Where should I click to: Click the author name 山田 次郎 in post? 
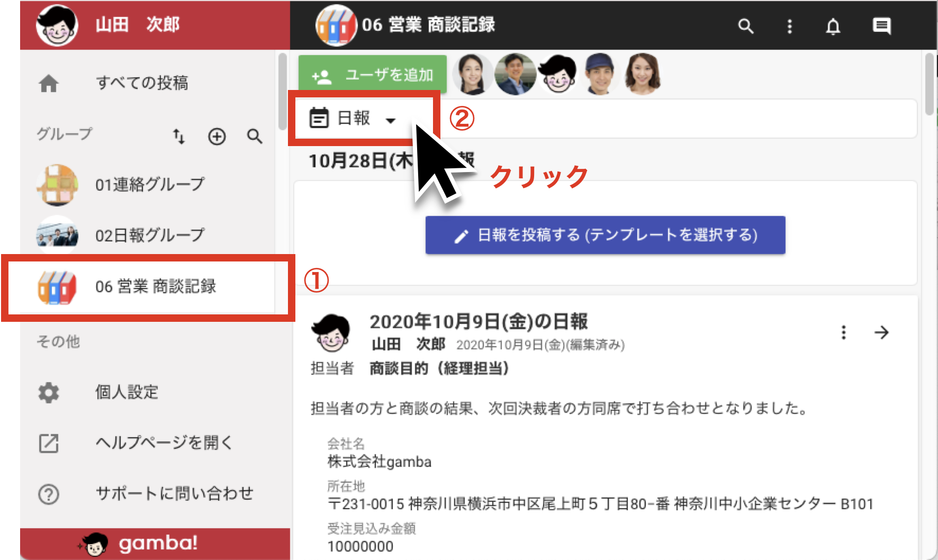coord(408,345)
